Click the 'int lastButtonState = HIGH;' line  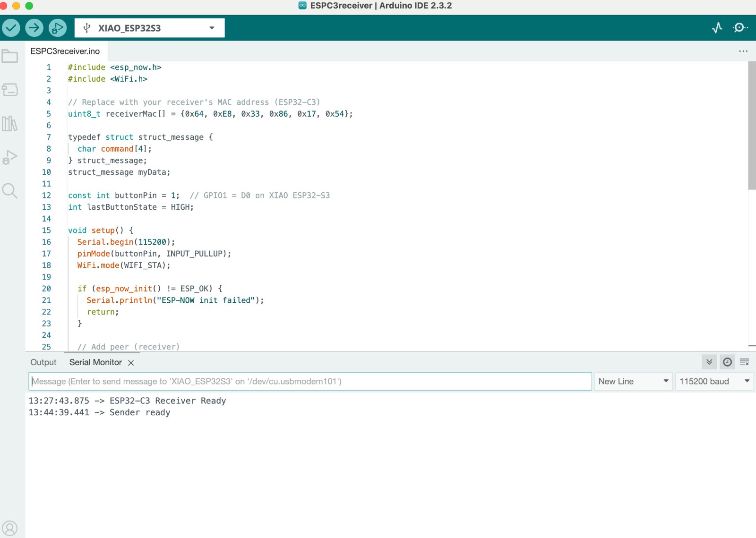(x=131, y=207)
